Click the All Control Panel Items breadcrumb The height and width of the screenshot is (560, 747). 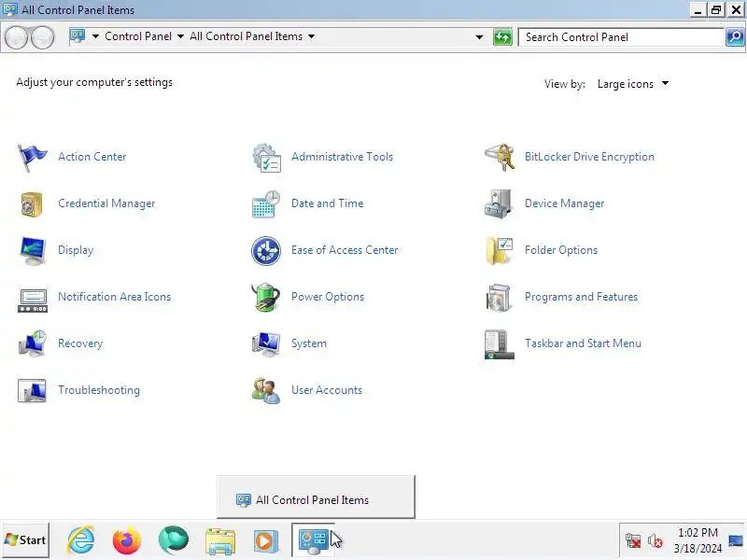point(246,36)
